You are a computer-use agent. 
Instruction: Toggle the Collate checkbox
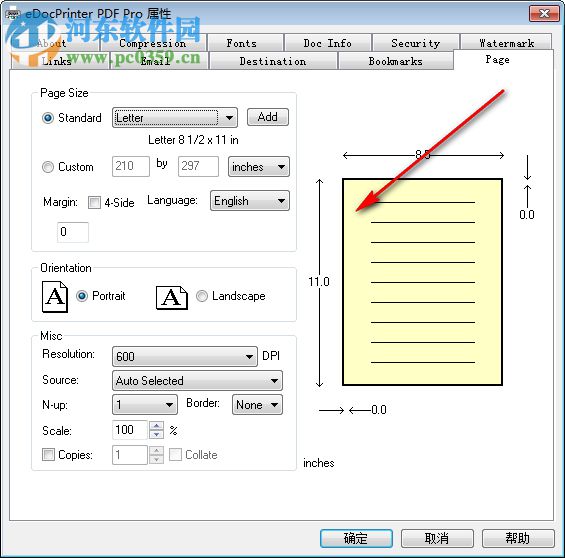click(x=175, y=455)
